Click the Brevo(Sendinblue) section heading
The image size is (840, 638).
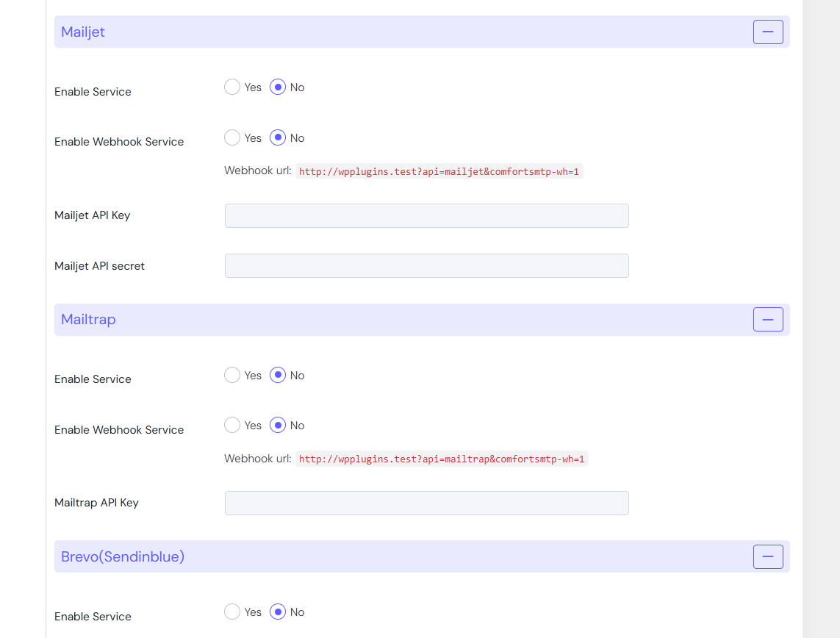tap(123, 556)
